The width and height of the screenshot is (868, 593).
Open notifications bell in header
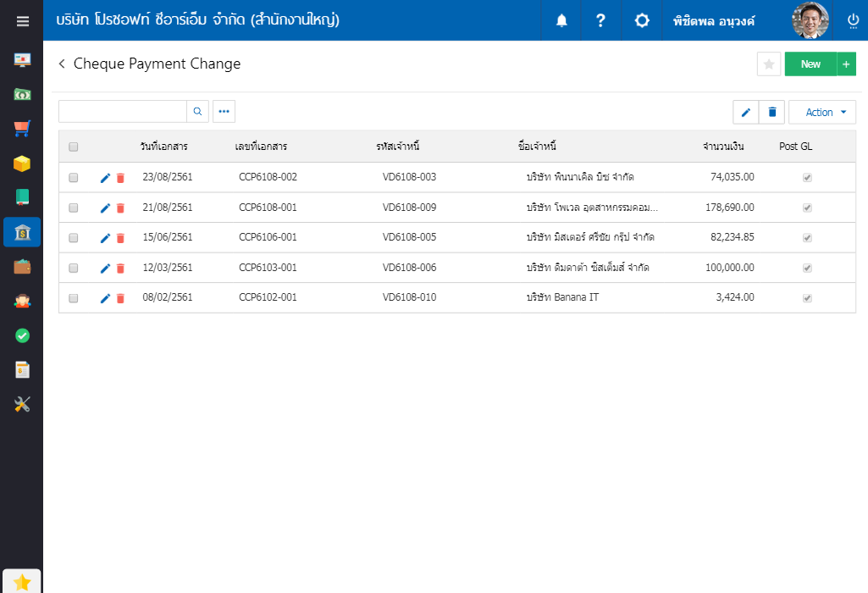pyautogui.click(x=561, y=20)
